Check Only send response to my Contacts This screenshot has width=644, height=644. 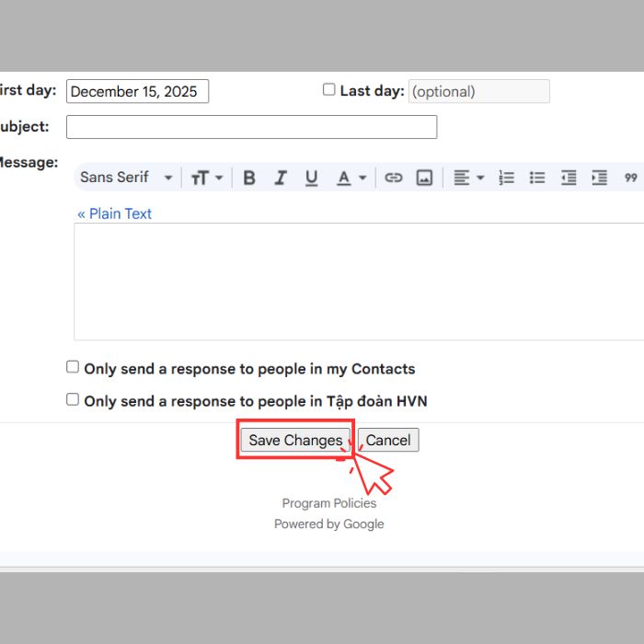[73, 367]
